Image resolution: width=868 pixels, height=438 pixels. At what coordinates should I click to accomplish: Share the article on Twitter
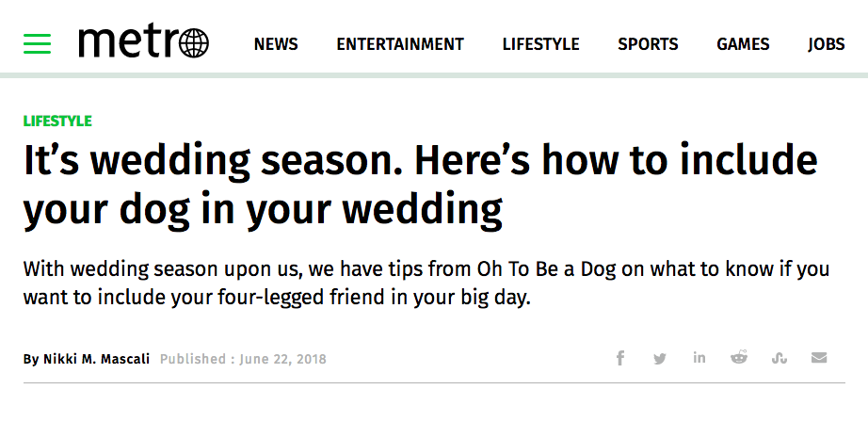pos(659,359)
